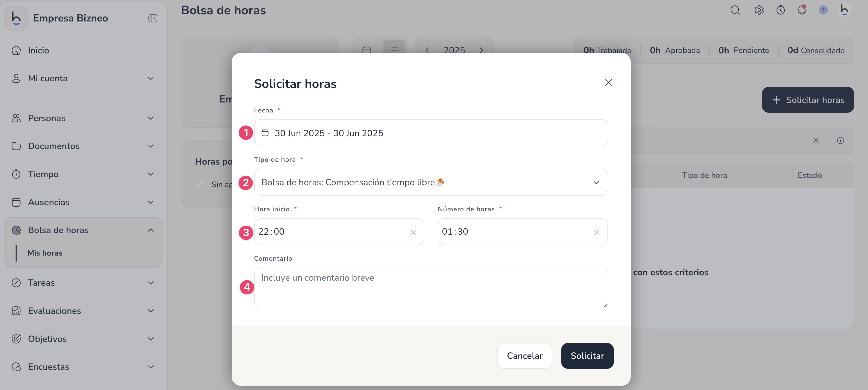Image resolution: width=868 pixels, height=390 pixels.
Task: Click the info icon beside filter bar
Action: [x=840, y=141]
